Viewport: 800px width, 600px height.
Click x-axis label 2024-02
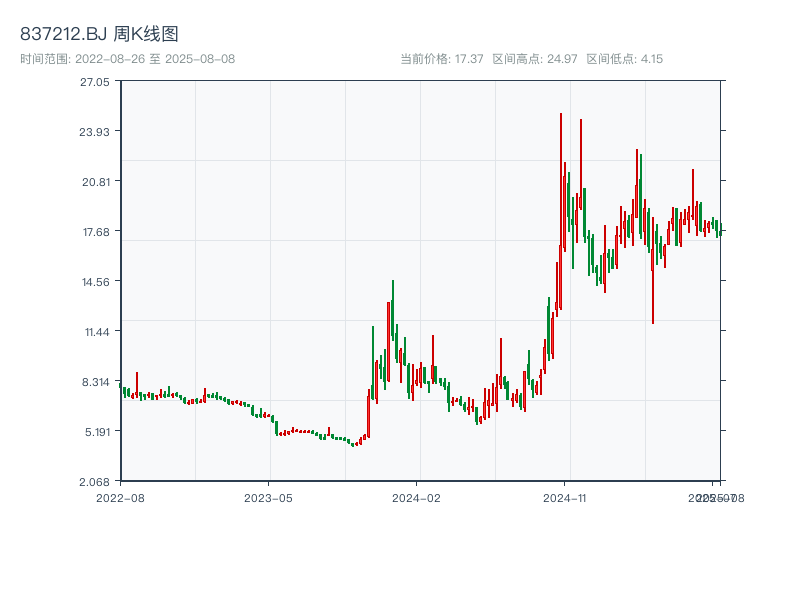pos(416,498)
